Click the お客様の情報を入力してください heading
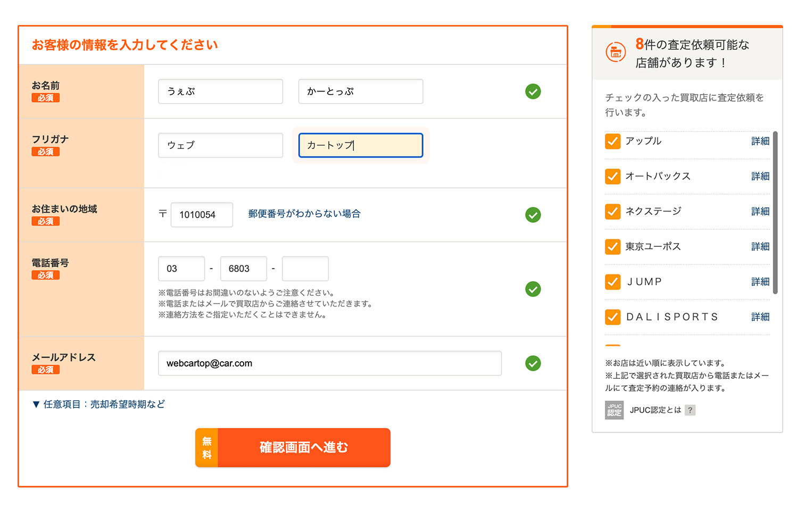 tap(124, 45)
